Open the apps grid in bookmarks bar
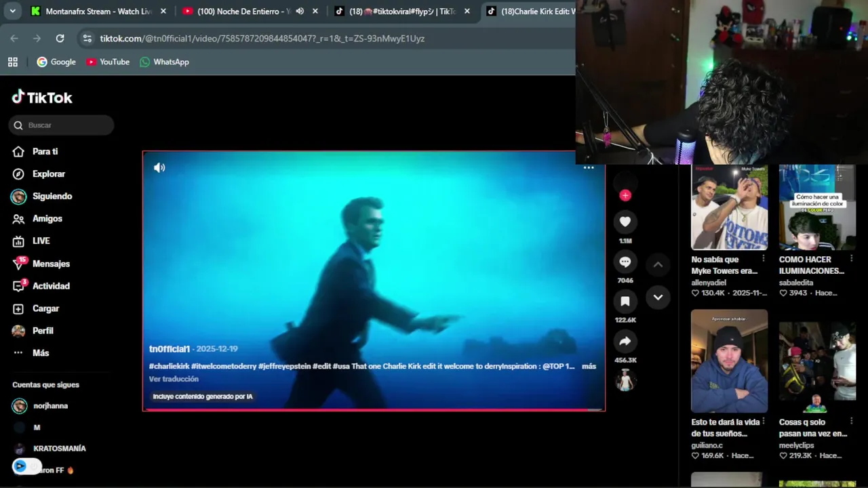 pyautogui.click(x=13, y=62)
